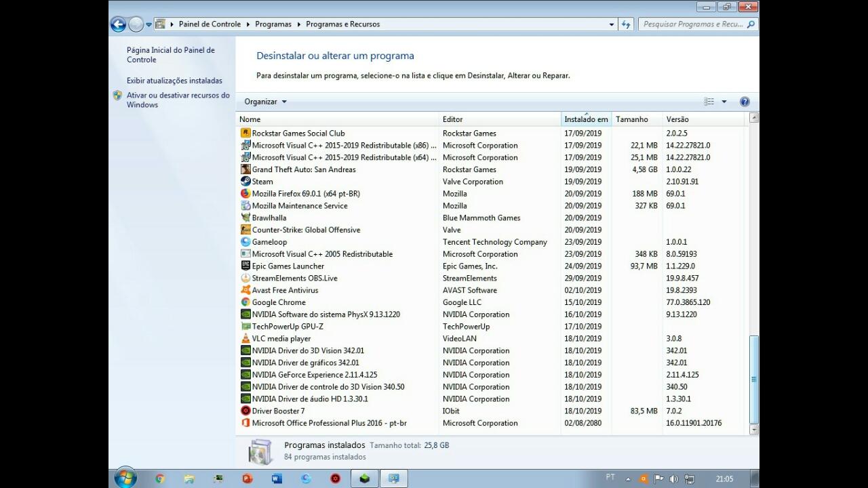
Task: Expand breadcrumb arrow after Programas
Action: tap(299, 24)
